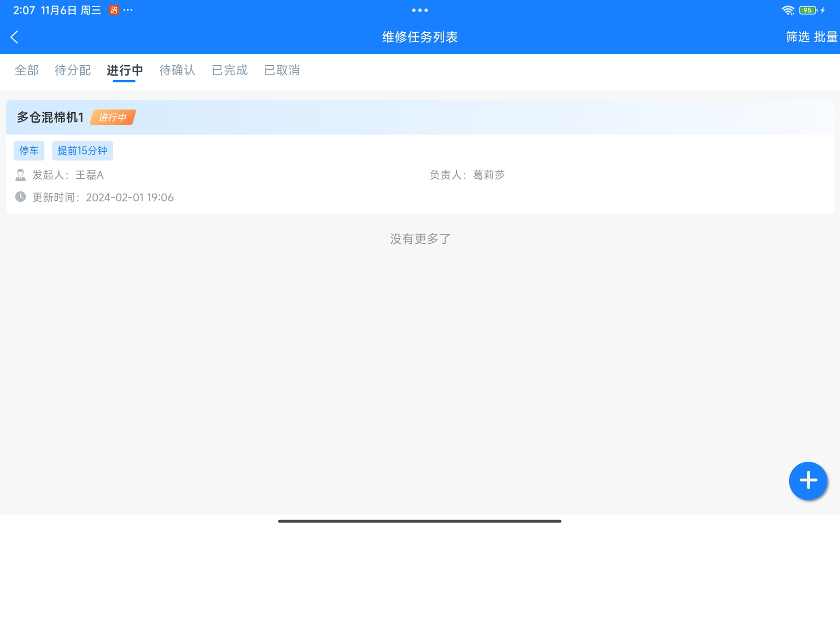Screen dimensions: 840x630
Task: Open the 多仓混棉机1 task card
Action: tap(420, 157)
